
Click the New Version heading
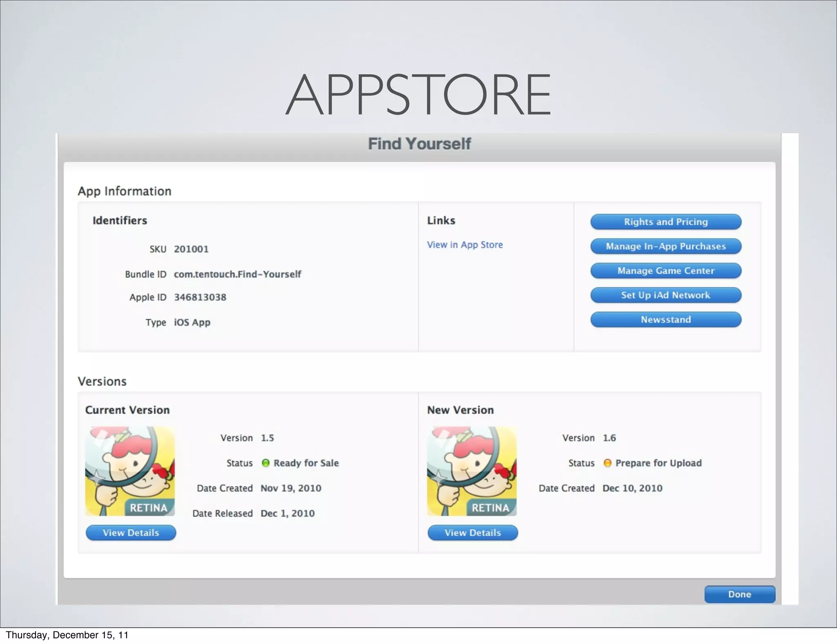click(x=461, y=410)
